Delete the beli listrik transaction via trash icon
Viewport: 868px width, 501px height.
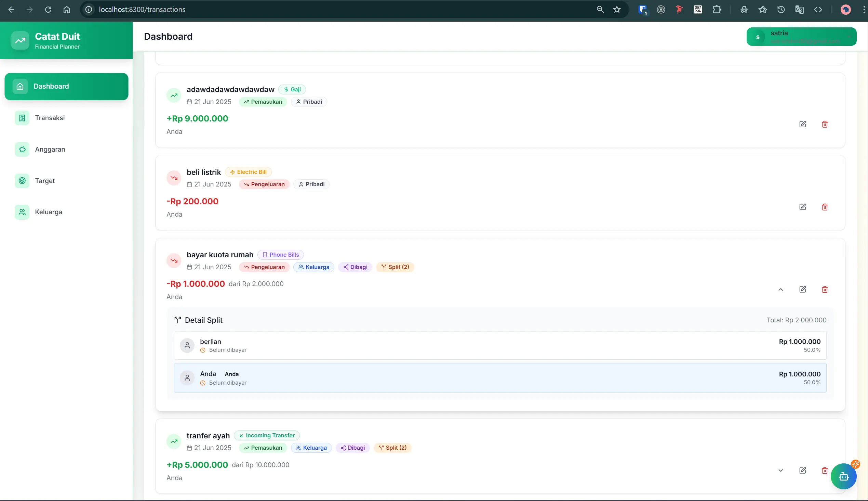(825, 207)
